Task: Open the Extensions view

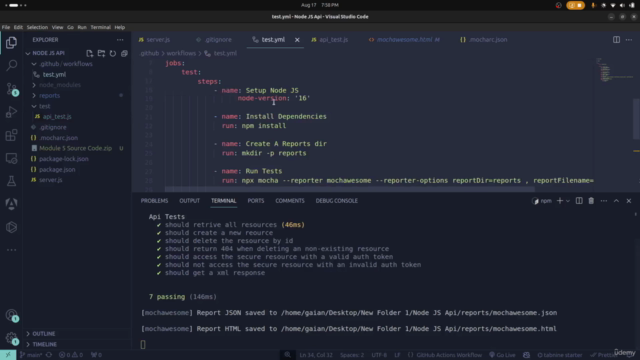Action: point(11,135)
